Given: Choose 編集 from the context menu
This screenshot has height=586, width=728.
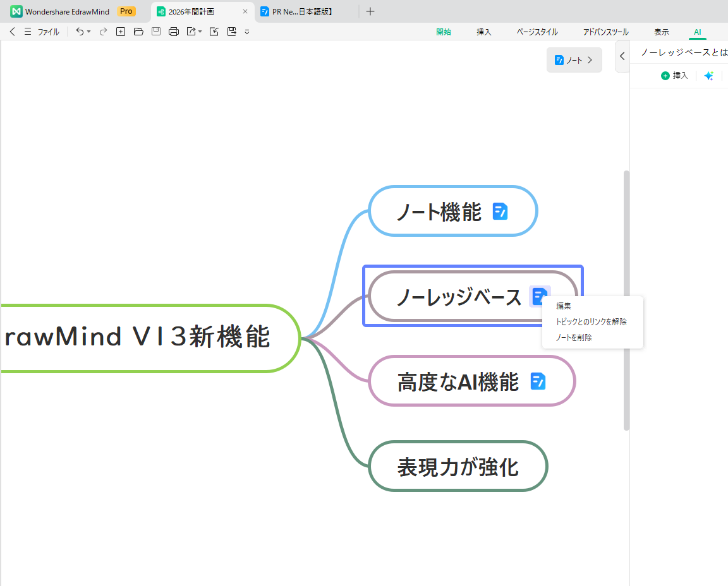Looking at the screenshot, I should coord(563,306).
